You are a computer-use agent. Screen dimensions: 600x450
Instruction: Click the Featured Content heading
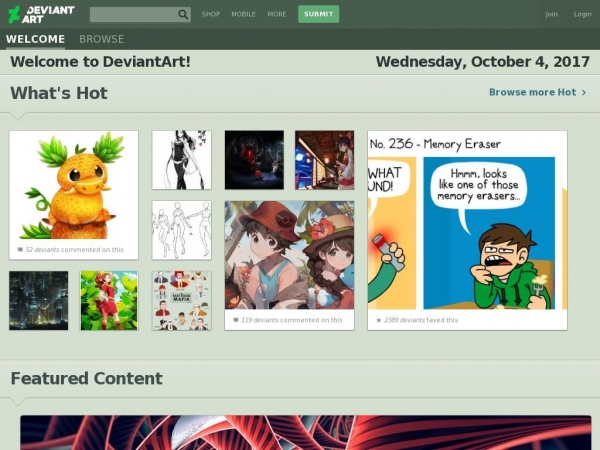click(86, 378)
